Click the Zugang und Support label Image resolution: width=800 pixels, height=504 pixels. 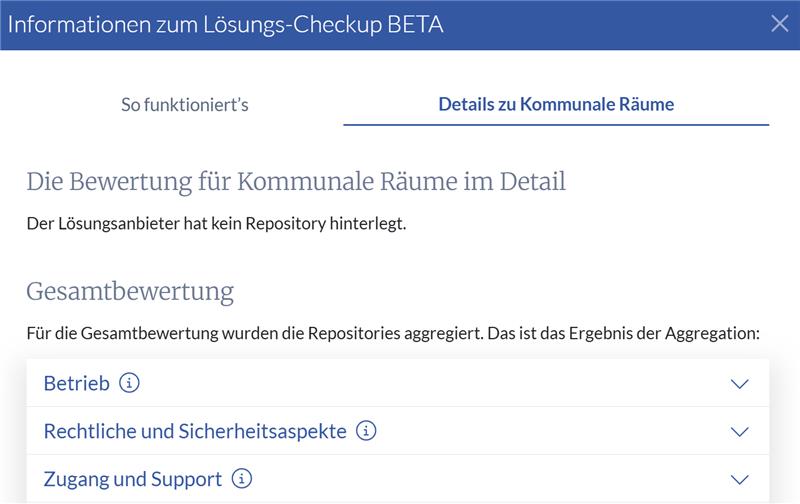coord(133,479)
